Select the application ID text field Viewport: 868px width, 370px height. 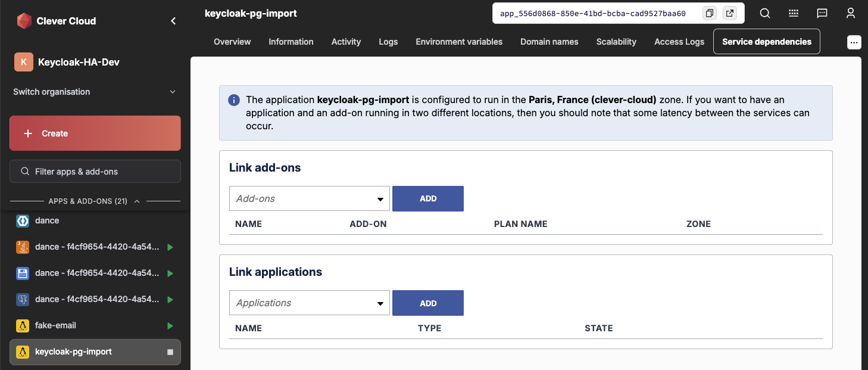click(592, 13)
